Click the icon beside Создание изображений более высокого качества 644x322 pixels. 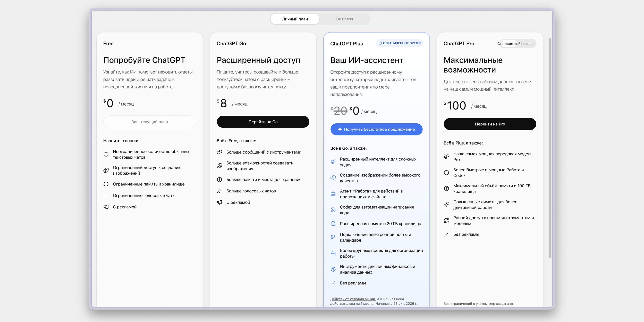tap(333, 178)
